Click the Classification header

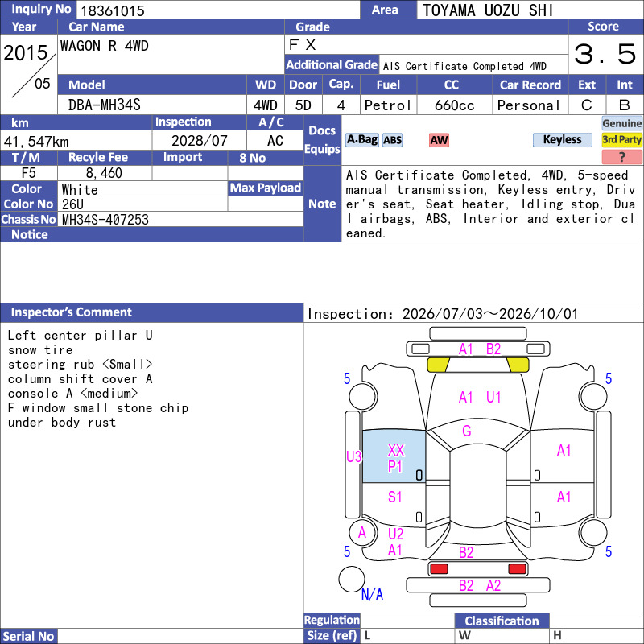[x=502, y=621]
